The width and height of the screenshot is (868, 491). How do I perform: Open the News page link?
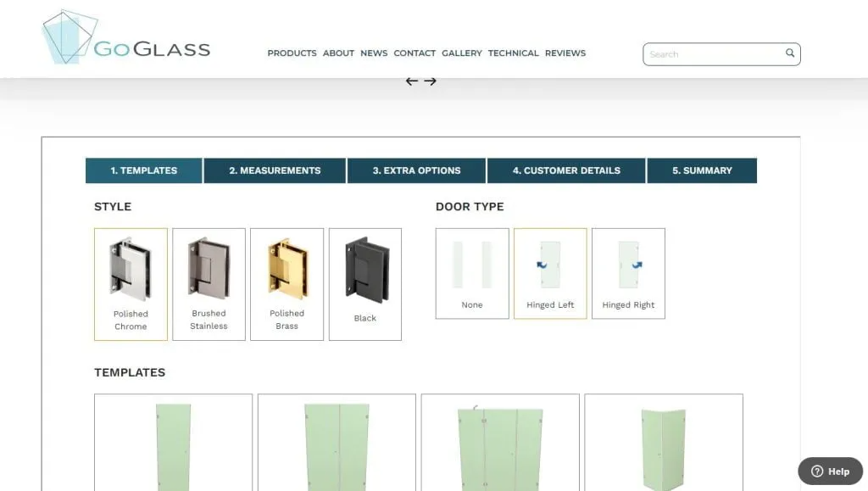coord(374,53)
